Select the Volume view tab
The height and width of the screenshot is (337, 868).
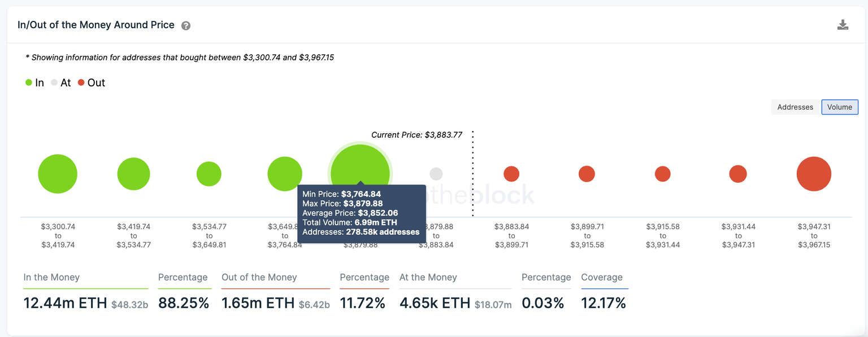[x=840, y=107]
